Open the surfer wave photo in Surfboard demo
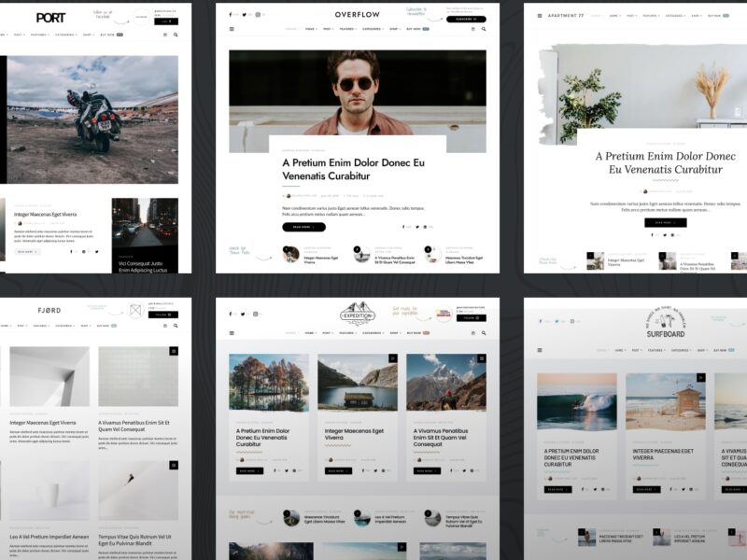747x560 pixels. point(576,402)
